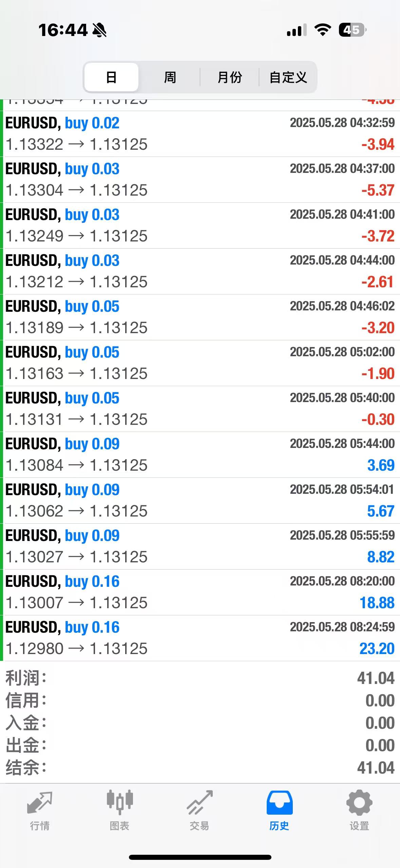
Task: Open the 交易 trade tab icon
Action: (x=199, y=803)
